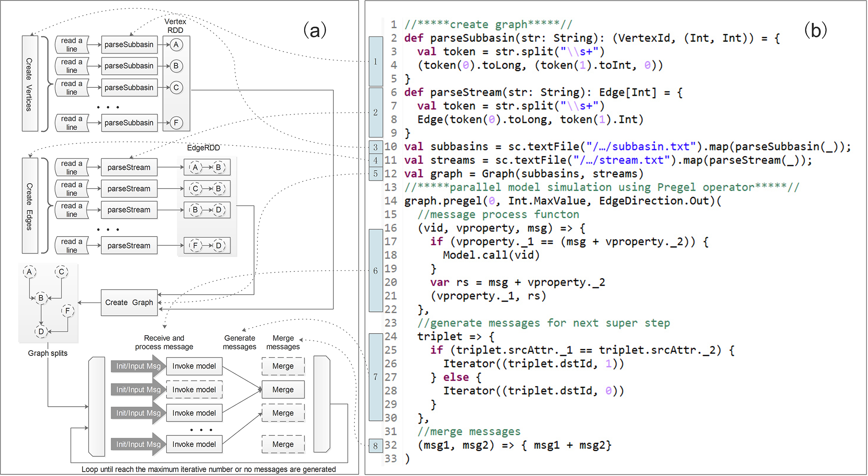Click the Create Edges vertical bar
Viewport: 868px width, 476px height.
(x=29, y=206)
